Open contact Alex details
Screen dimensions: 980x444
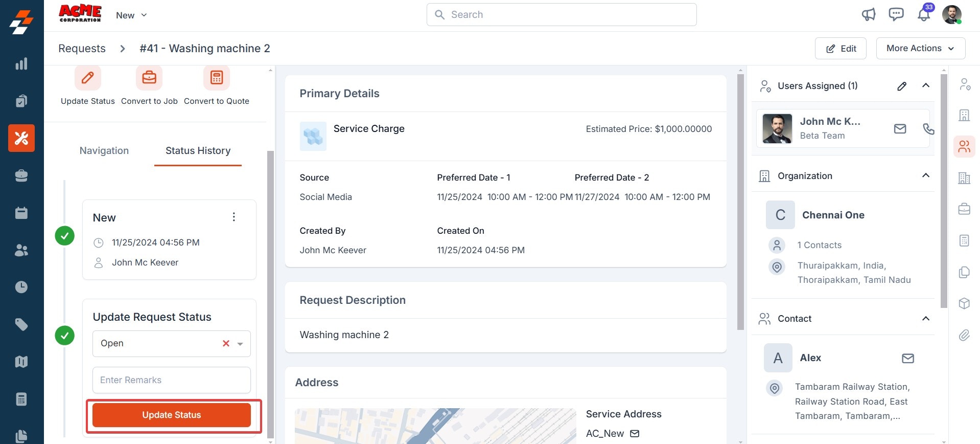click(x=810, y=358)
